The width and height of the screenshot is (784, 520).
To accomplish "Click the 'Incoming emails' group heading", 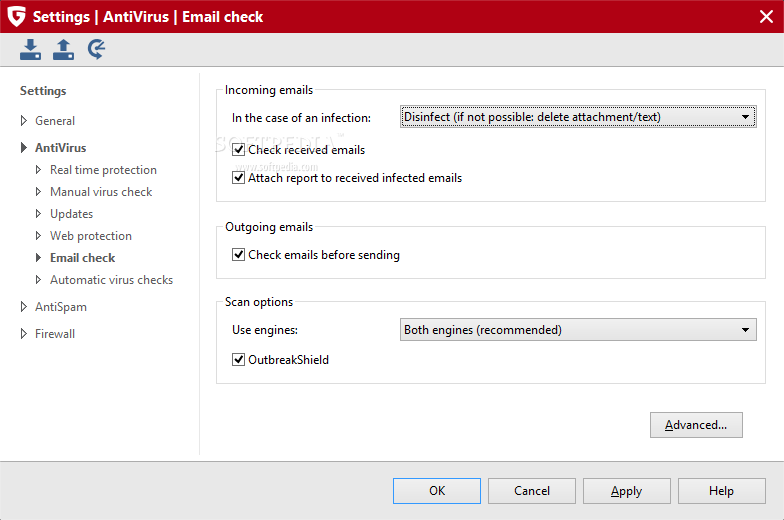I will click(x=269, y=90).
